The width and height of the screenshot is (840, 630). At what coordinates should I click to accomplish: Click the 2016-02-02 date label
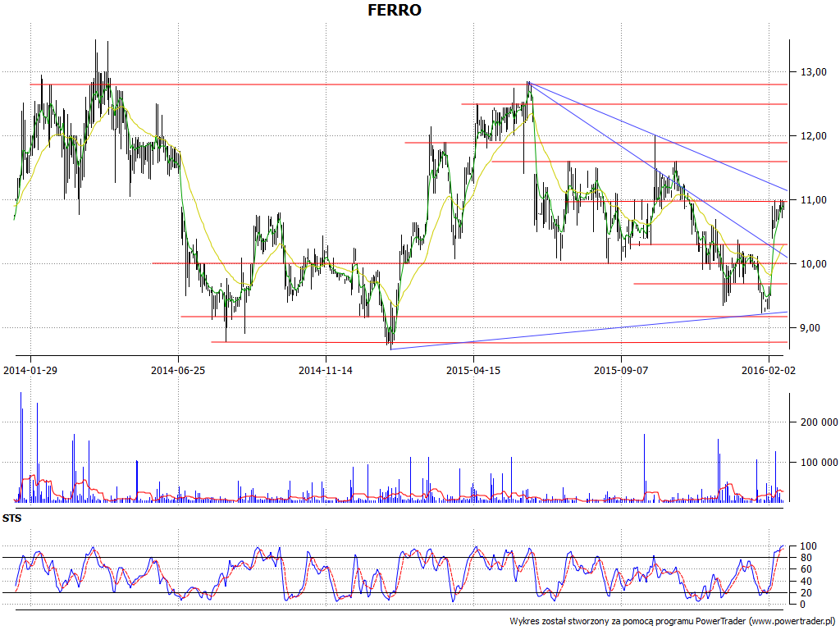768,370
